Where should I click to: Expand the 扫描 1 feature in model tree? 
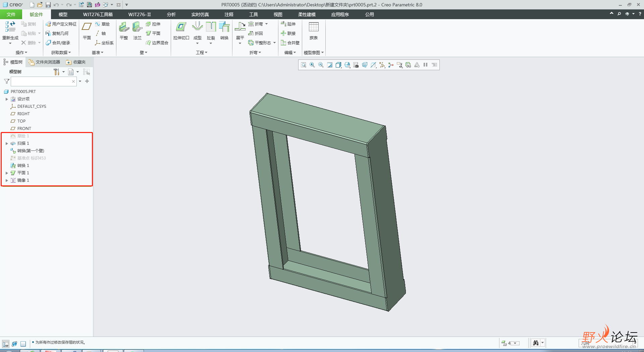[7, 143]
